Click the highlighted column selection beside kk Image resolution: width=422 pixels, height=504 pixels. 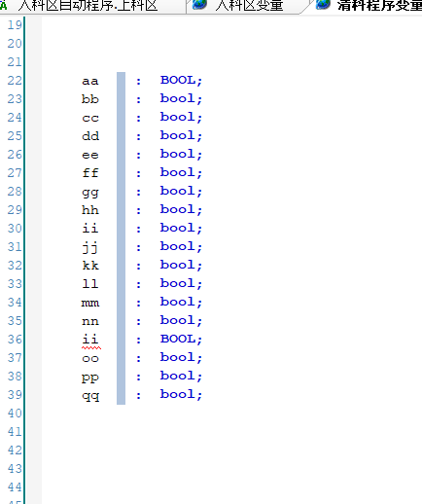pos(121,266)
